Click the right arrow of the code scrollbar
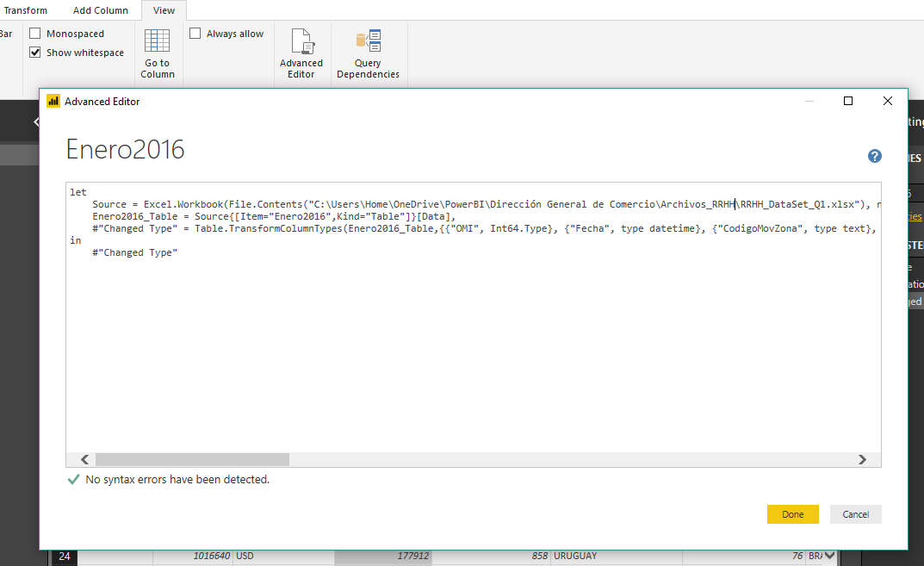This screenshot has height=566, width=924. click(862, 459)
